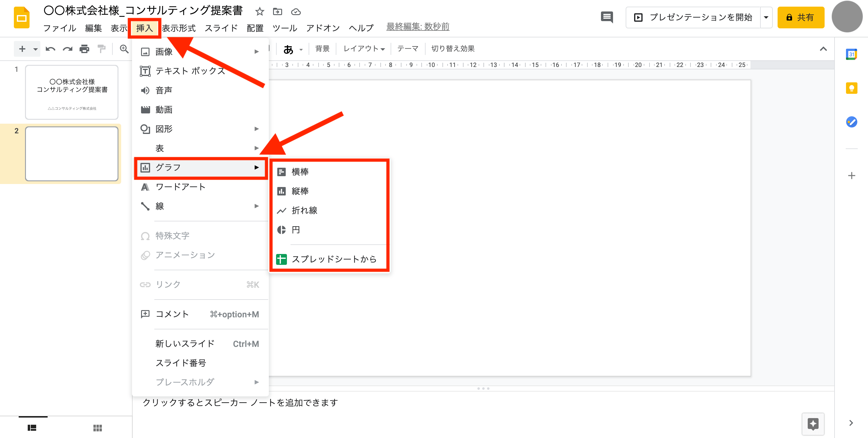Redo the last action

[68, 49]
